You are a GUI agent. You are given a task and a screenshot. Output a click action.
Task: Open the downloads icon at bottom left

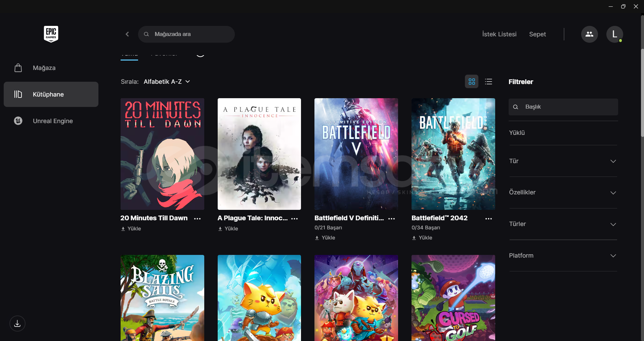click(x=17, y=324)
